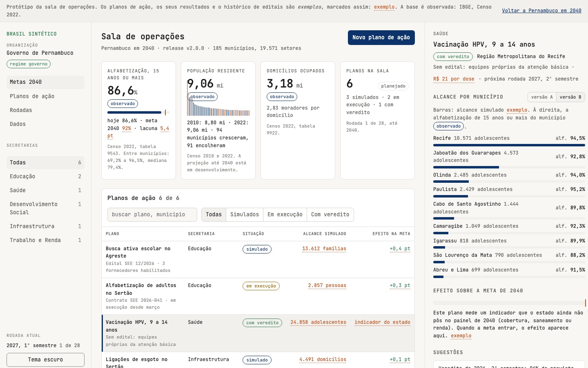Open Busca ativa escolar no Agreste plan

(258, 260)
